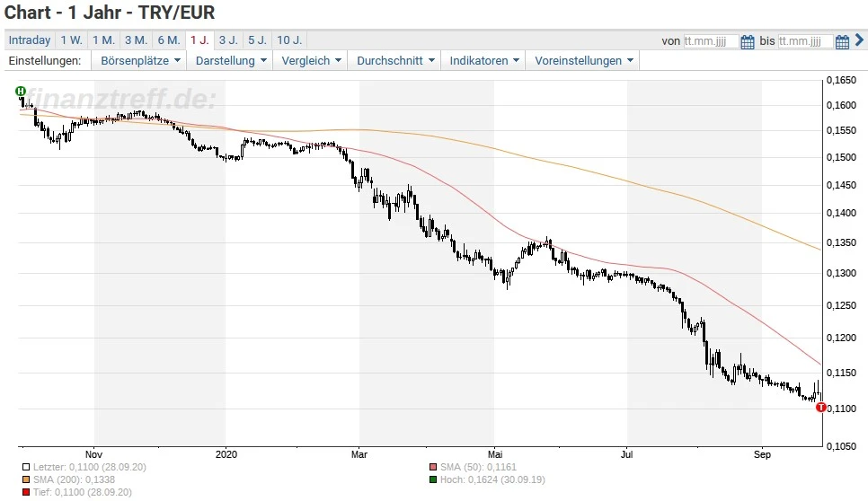868x501 pixels.
Task: Click the 'Hoch: 0,1624 (30.09.19)' legend text
Action: coord(492,480)
